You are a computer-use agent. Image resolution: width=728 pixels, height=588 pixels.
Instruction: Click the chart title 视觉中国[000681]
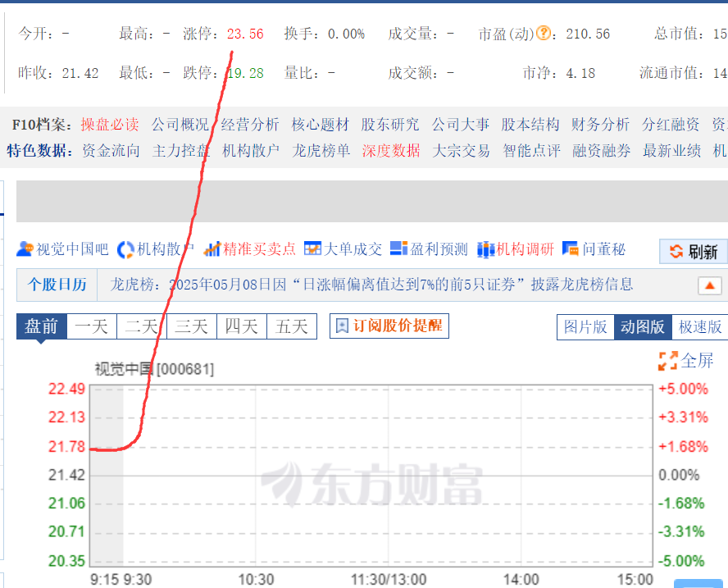154,369
